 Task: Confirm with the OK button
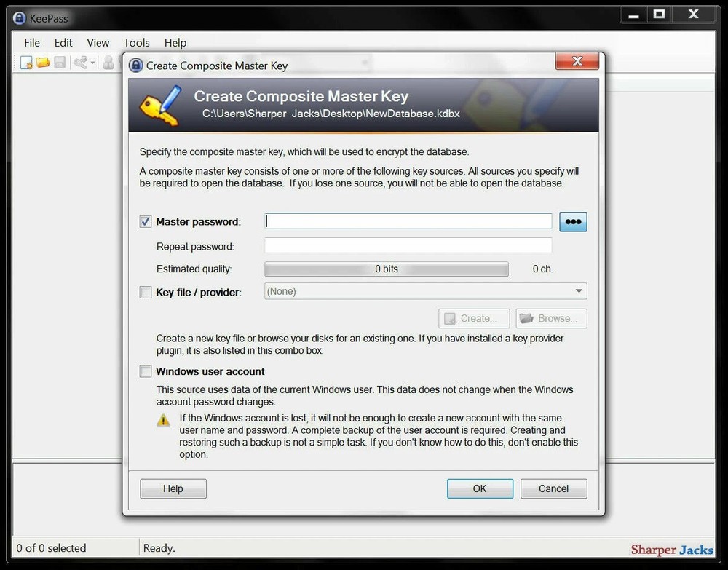pyautogui.click(x=480, y=488)
